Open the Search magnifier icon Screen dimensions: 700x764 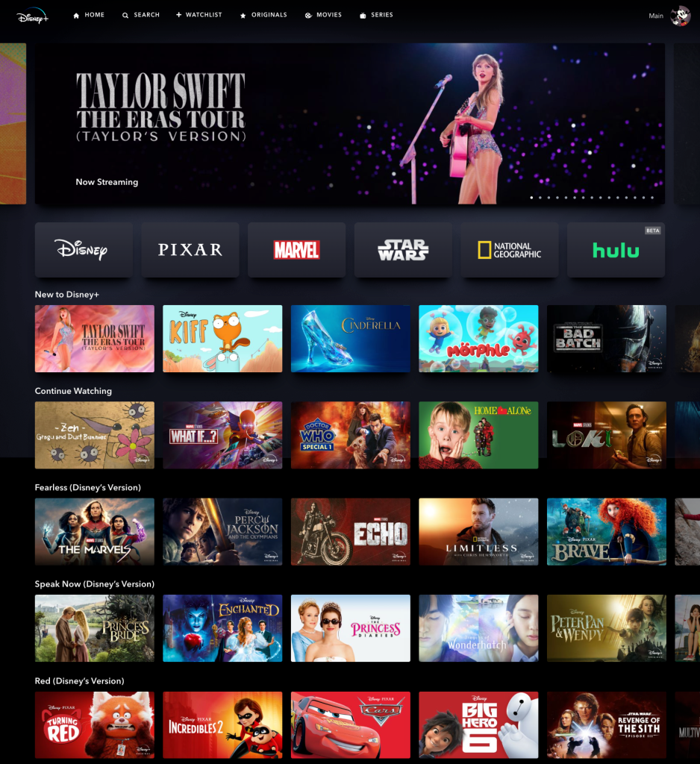coord(125,14)
